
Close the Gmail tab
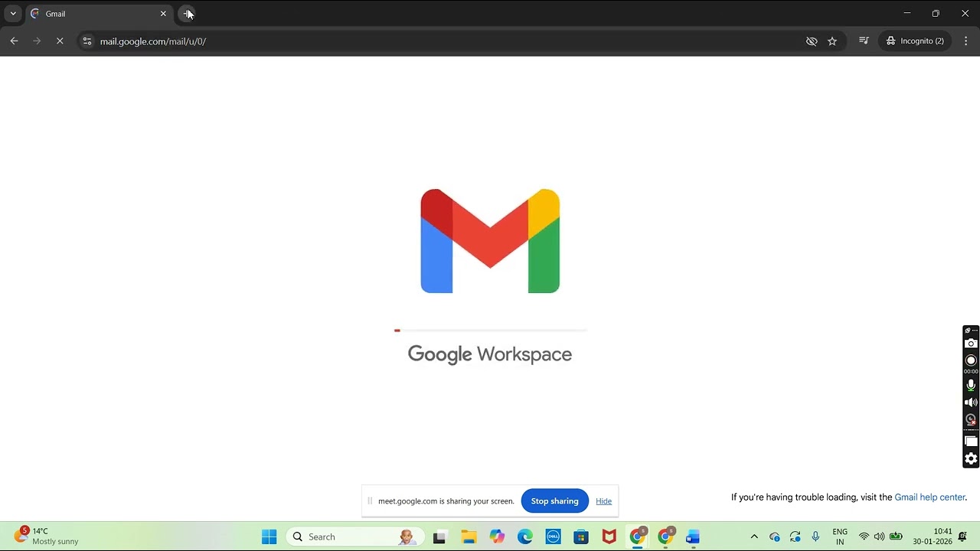point(163,14)
